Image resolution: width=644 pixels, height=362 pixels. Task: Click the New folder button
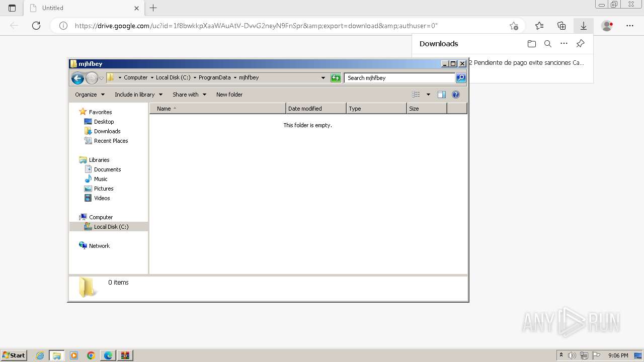pyautogui.click(x=229, y=95)
